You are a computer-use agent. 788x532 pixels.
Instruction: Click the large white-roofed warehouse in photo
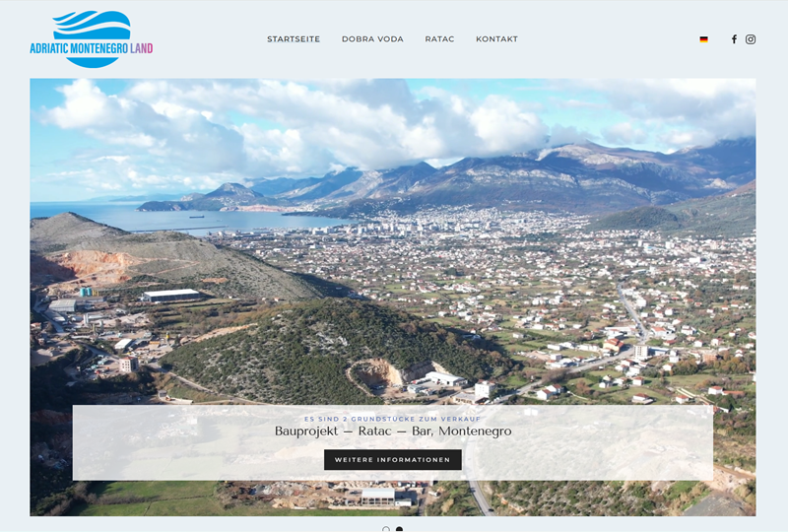(x=171, y=295)
